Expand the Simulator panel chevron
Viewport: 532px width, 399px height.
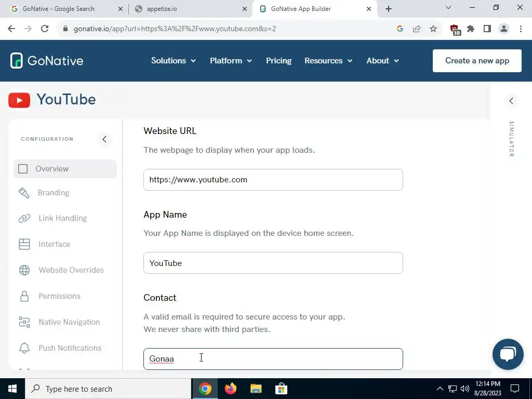point(511,101)
